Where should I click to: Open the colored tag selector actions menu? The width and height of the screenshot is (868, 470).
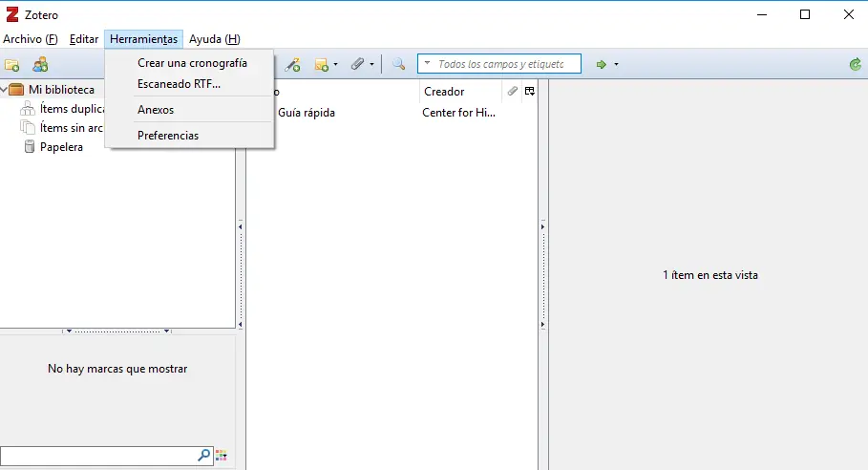222,456
